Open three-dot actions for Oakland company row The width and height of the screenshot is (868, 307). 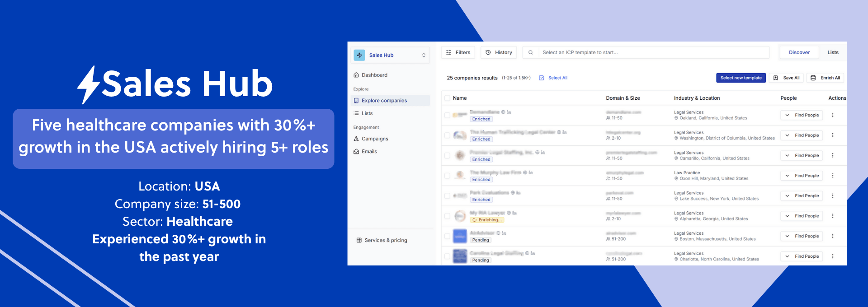click(x=832, y=115)
